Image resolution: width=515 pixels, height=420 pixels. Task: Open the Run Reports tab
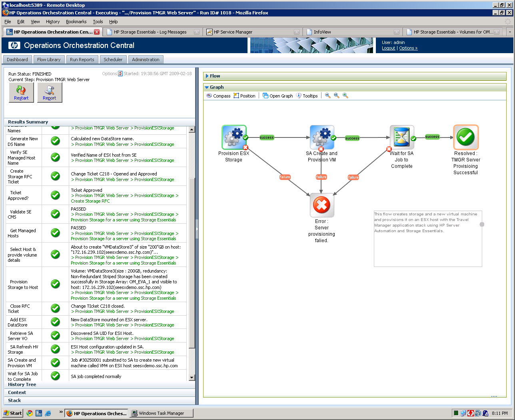pos(82,60)
